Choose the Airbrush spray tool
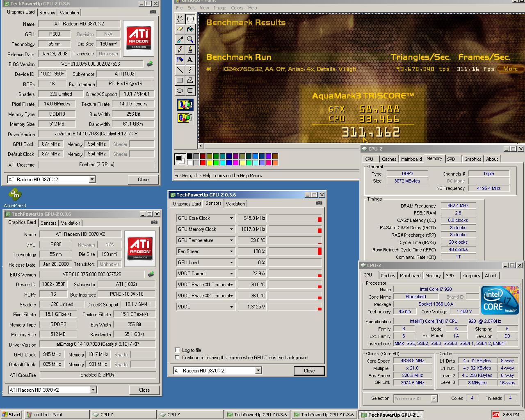The height and width of the screenshot is (420, 525). tap(180, 60)
